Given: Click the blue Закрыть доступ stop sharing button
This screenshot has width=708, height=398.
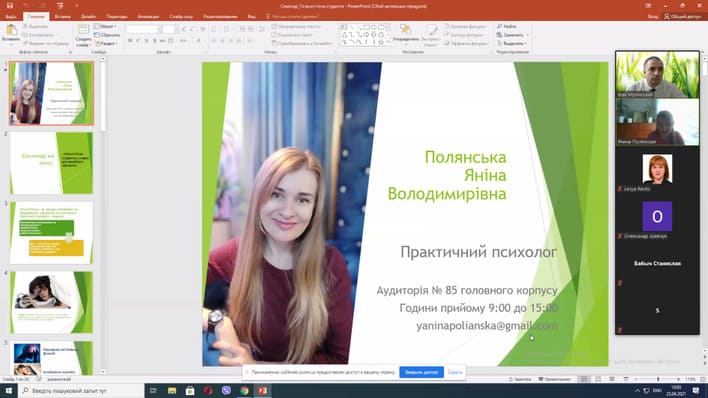Looking at the screenshot, I should 421,372.
